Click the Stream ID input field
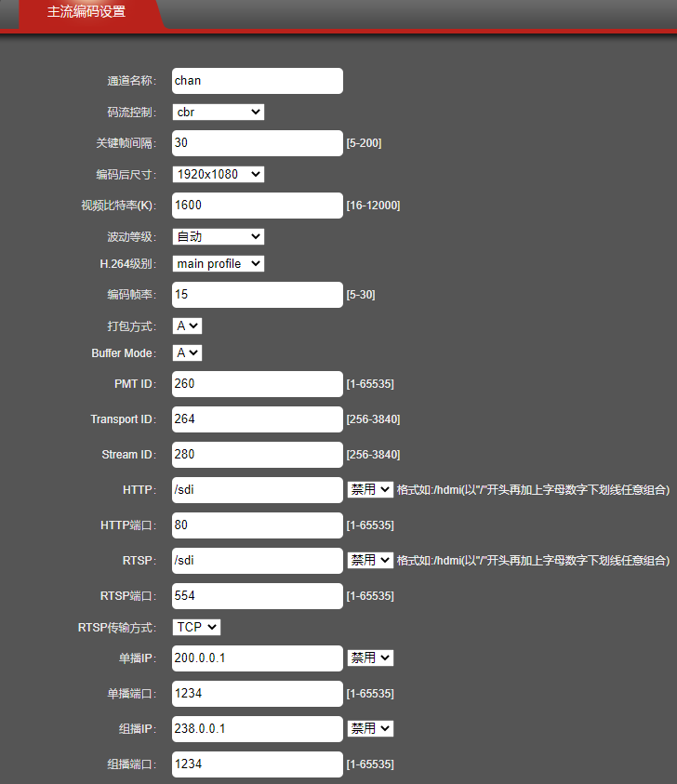 tap(258, 455)
